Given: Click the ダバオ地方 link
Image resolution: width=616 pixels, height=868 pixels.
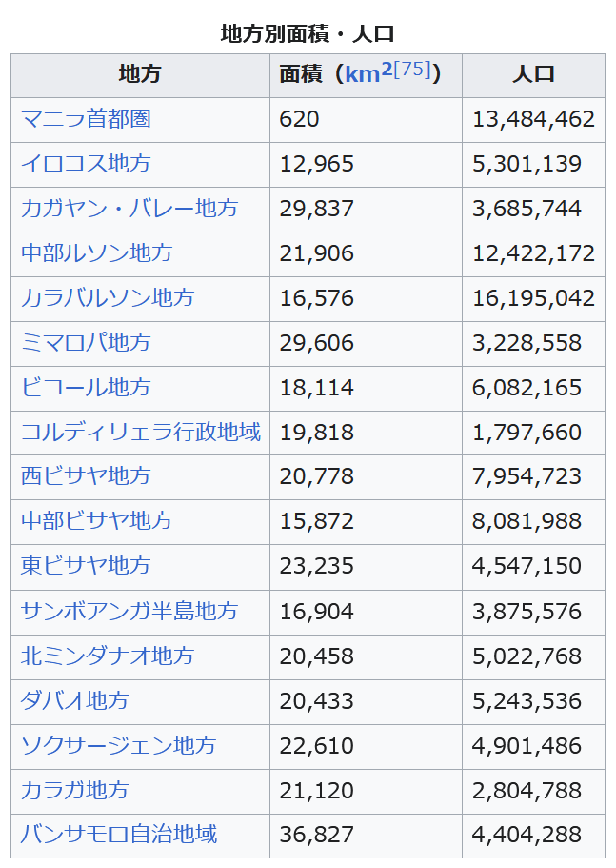Looking at the screenshot, I should (x=75, y=700).
